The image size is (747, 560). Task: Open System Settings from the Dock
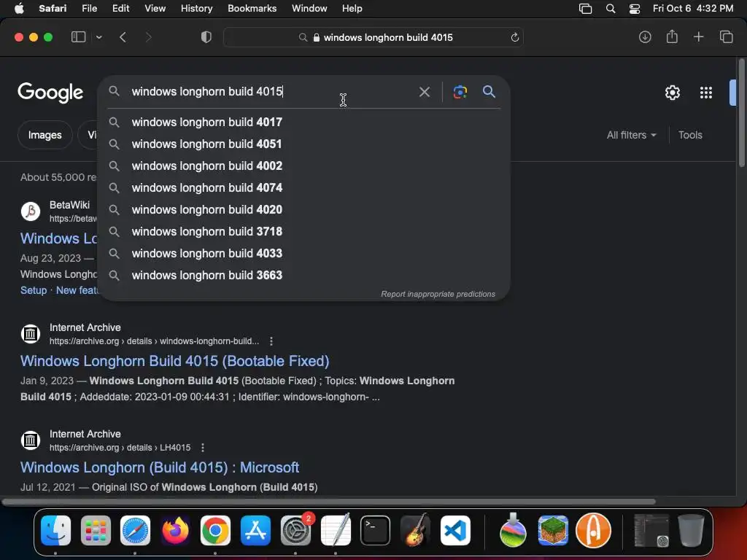pyautogui.click(x=295, y=530)
